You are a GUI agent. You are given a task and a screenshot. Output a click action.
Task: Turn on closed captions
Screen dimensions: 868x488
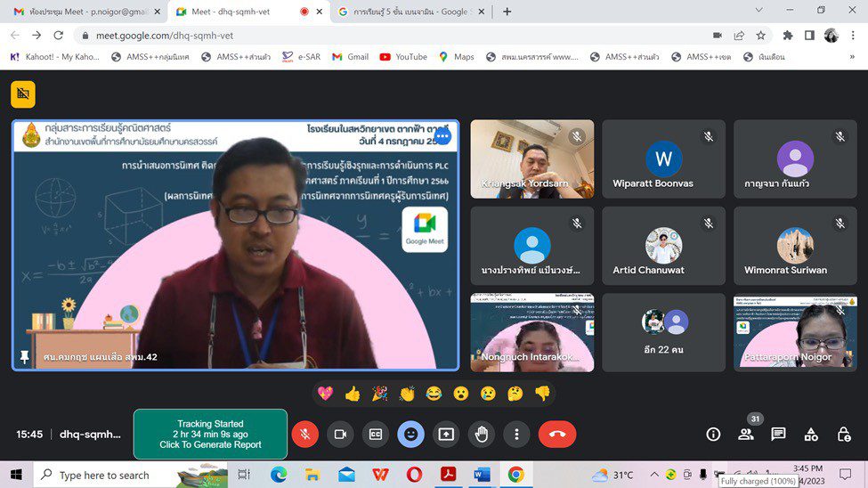click(x=376, y=435)
